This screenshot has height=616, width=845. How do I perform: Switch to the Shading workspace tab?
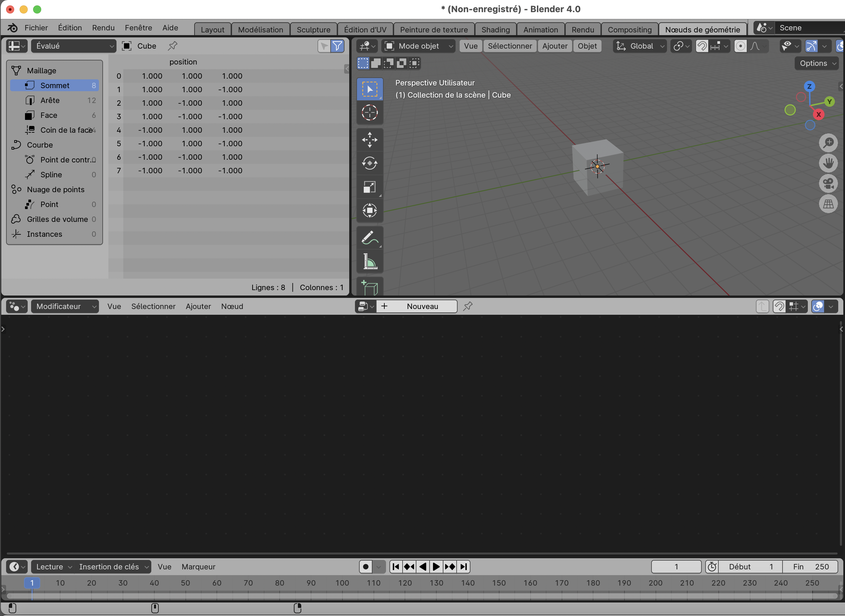495,29
